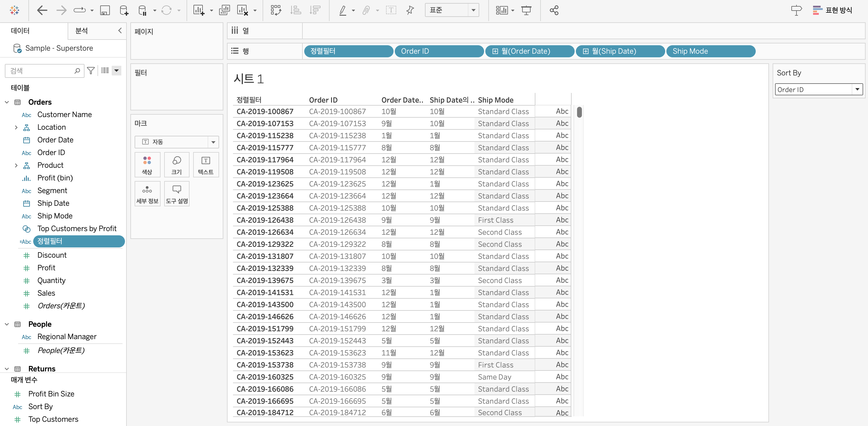The width and height of the screenshot is (868, 426).
Task: Click the 검색 field search box
Action: coord(40,71)
